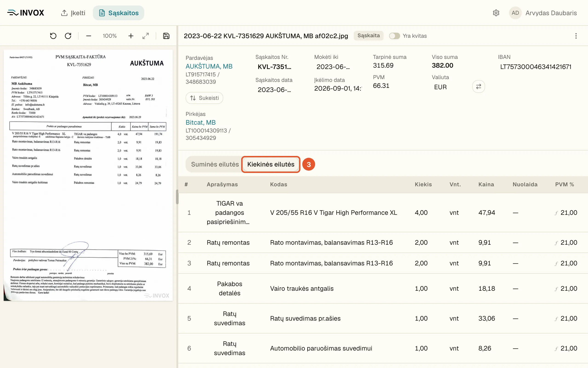Click formula icon in row 5 PVM
The width and height of the screenshot is (588, 368).
556,319
